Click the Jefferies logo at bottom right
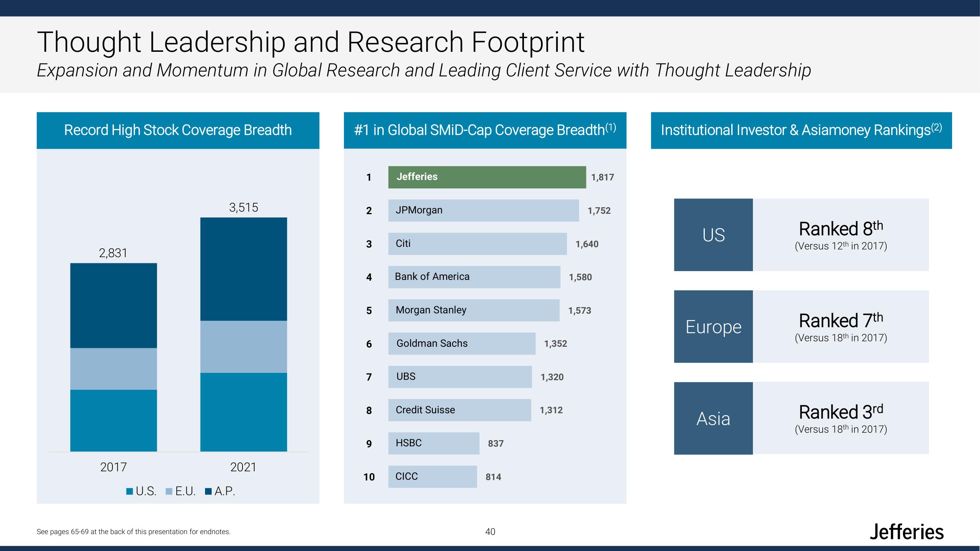This screenshot has height=551, width=980. [907, 532]
